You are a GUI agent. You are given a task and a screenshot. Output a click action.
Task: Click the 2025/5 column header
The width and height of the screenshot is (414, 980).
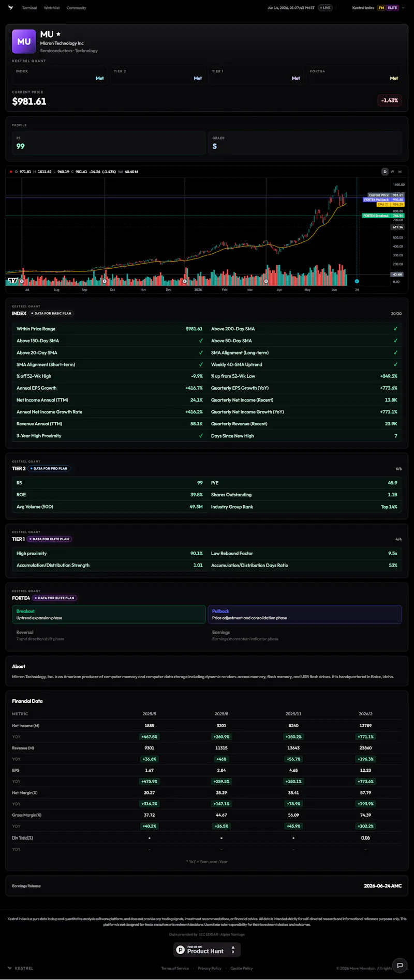coord(150,714)
